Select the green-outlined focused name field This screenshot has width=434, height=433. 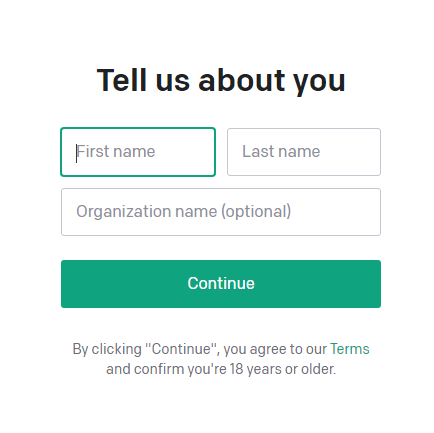coord(138,152)
